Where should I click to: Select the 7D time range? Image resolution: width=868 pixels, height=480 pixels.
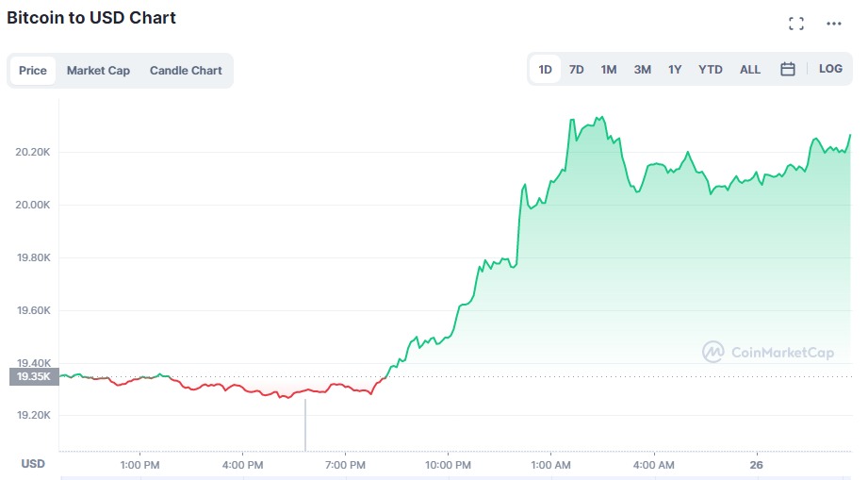[576, 70]
